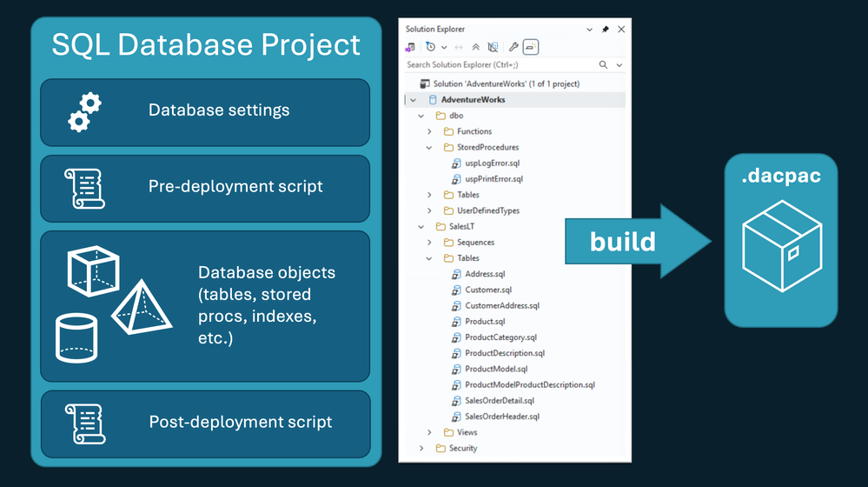Toggle Preview Selected Items button
The width and height of the screenshot is (868, 487).
(530, 47)
